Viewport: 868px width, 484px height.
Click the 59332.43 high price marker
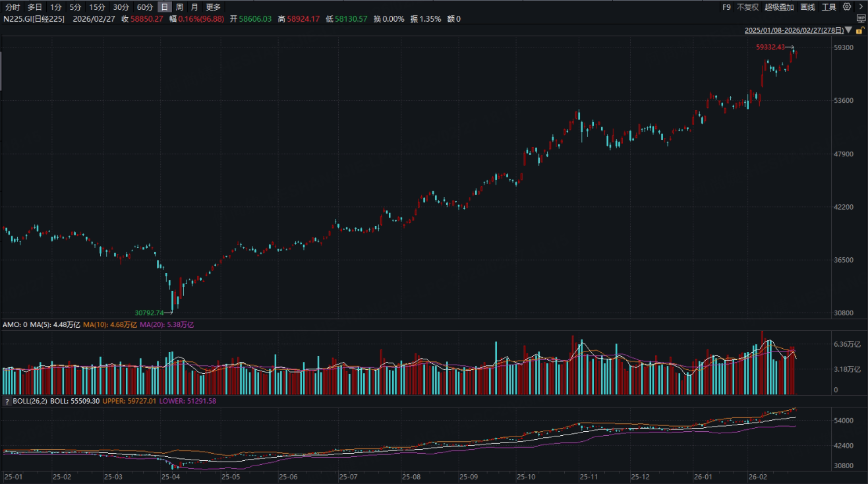pos(770,47)
